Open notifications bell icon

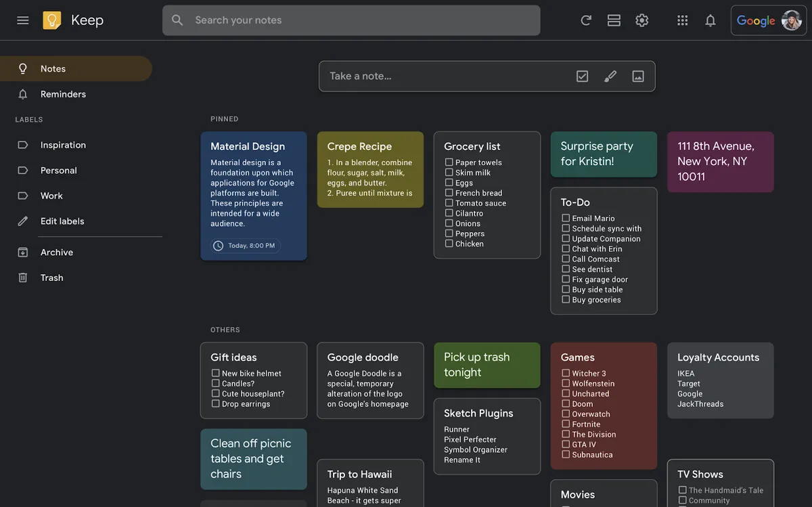coord(710,20)
